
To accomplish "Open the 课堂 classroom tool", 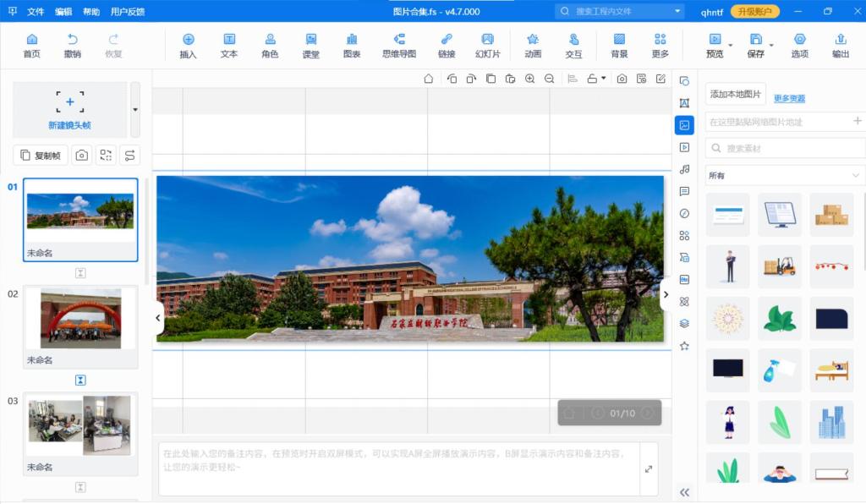I will tap(311, 46).
